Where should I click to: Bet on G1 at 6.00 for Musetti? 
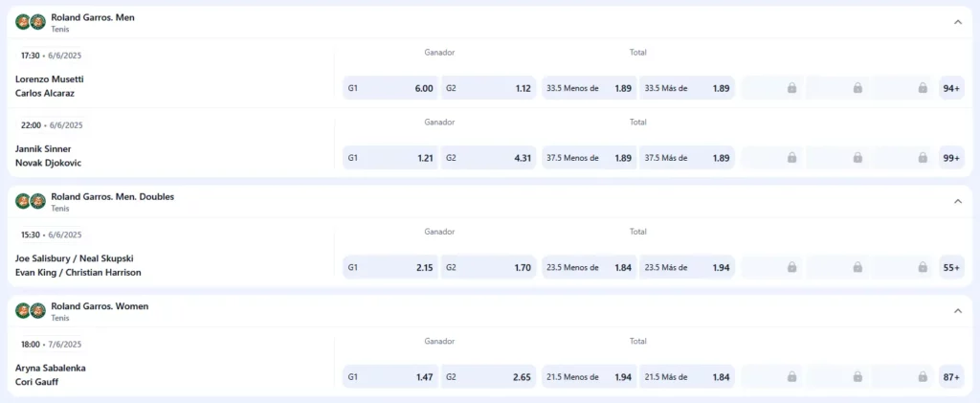point(390,88)
